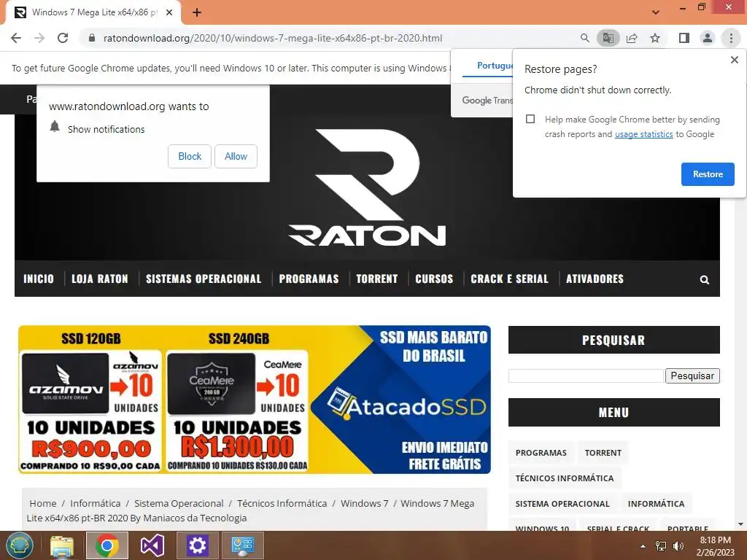Open the zoom magnifier in address bar
This screenshot has height=560, width=747.
584,38
